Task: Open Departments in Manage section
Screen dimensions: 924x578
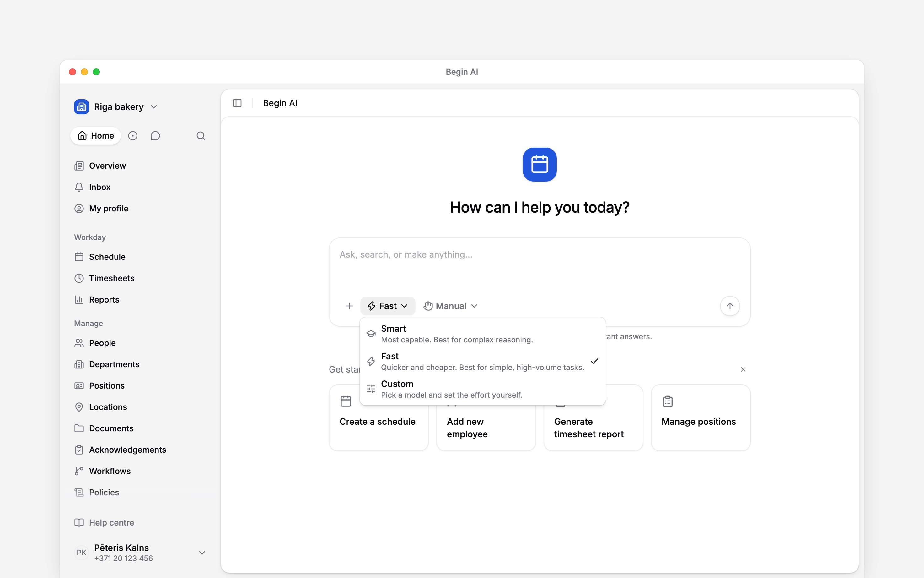Action: 140,364
